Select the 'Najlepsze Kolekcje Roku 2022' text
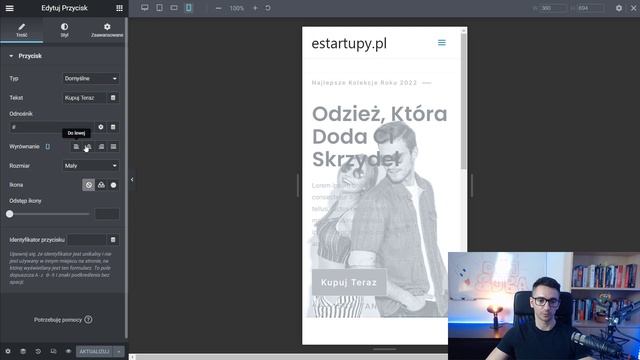 coord(364,83)
